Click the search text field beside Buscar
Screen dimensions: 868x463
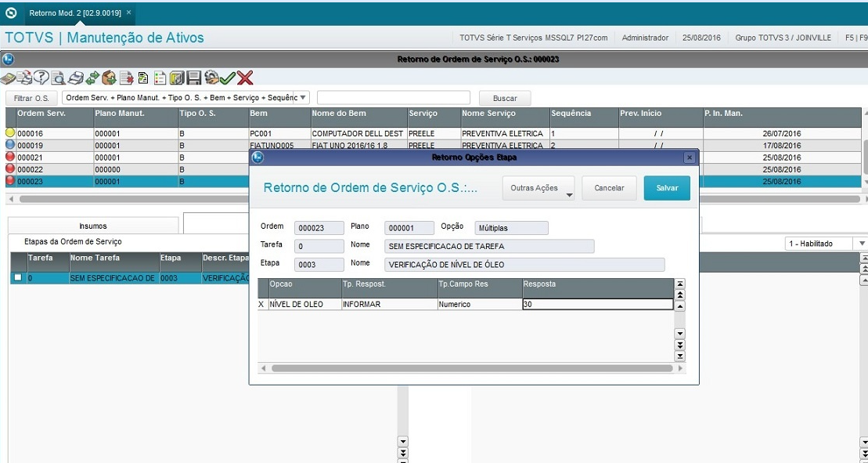click(394, 98)
